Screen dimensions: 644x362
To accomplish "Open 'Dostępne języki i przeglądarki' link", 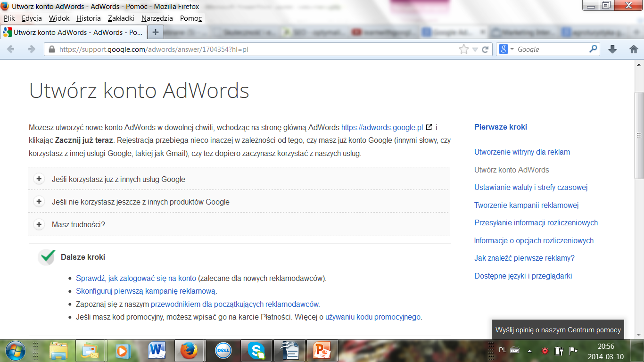I will point(523,276).
